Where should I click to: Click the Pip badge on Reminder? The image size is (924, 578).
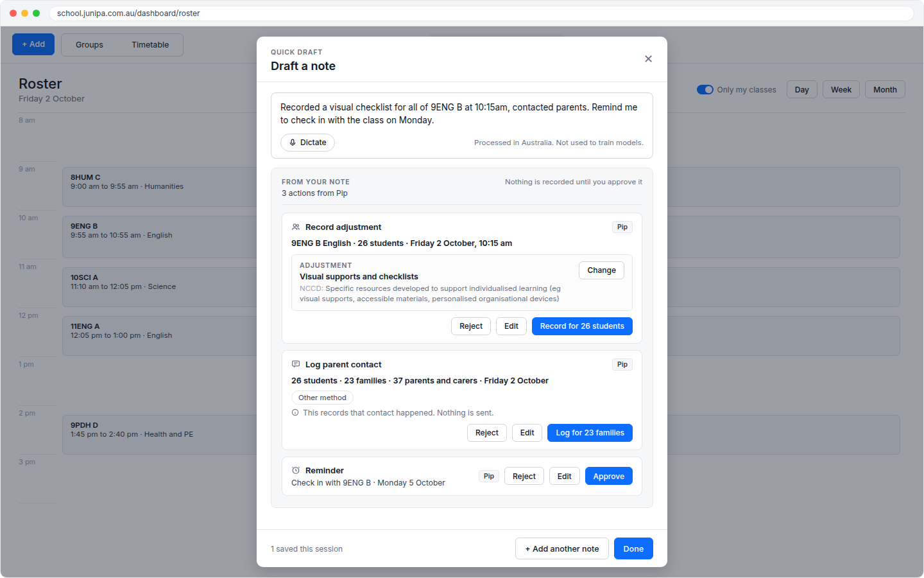point(489,477)
